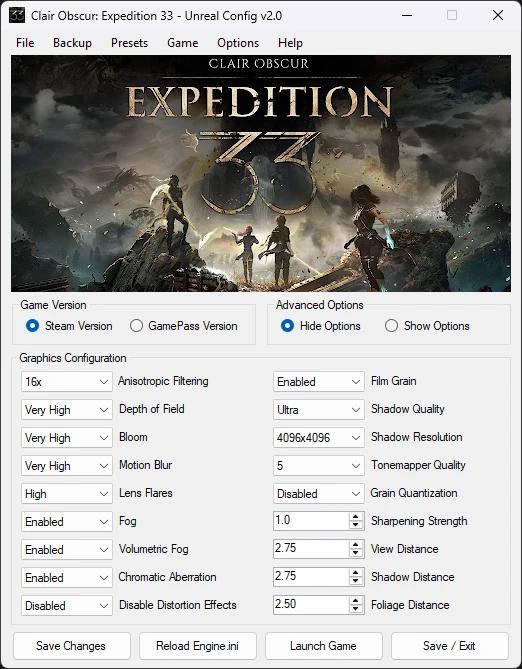Open Bloom quality dropdown

coord(67,438)
